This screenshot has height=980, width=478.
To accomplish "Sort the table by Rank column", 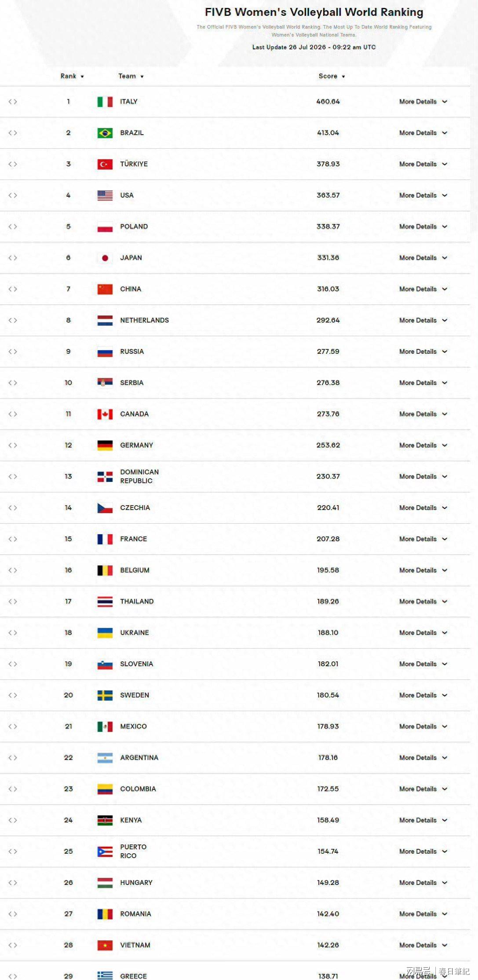I will click(x=72, y=76).
